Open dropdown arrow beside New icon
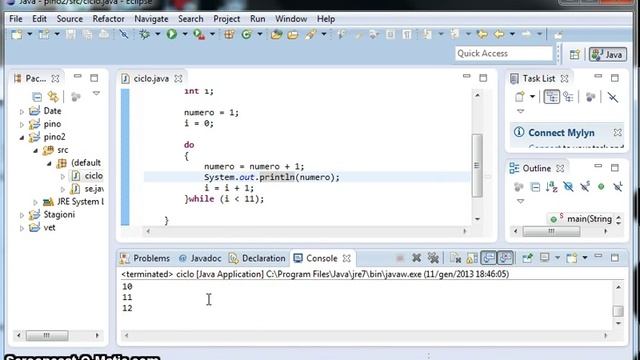This screenshot has width=640, height=360. click(29, 34)
